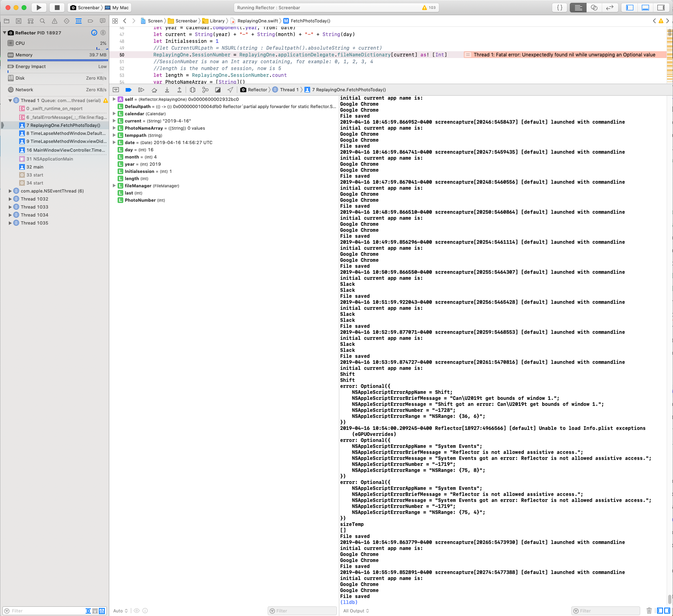The width and height of the screenshot is (673, 616).
Task: Continue program execution
Action: pyautogui.click(x=141, y=90)
